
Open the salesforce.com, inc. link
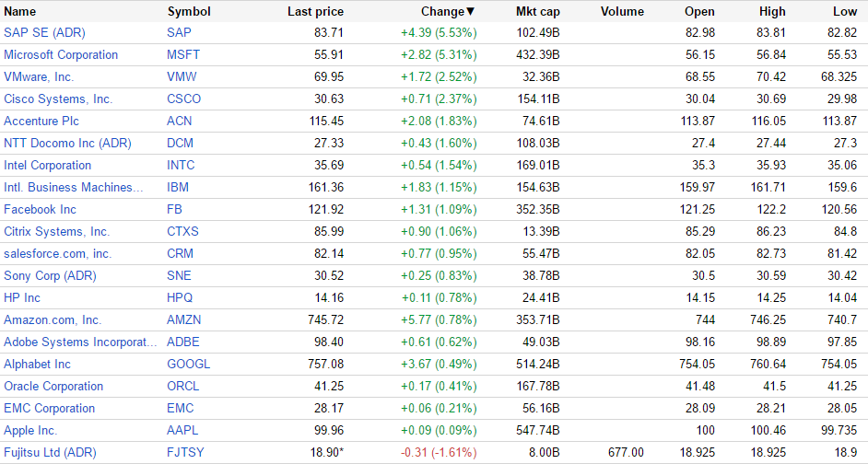(58, 253)
